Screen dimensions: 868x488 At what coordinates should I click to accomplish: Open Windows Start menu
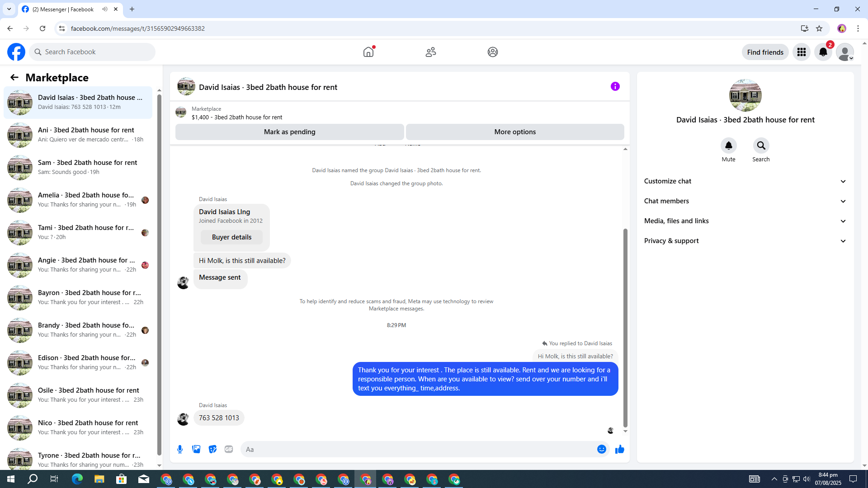click(11, 479)
